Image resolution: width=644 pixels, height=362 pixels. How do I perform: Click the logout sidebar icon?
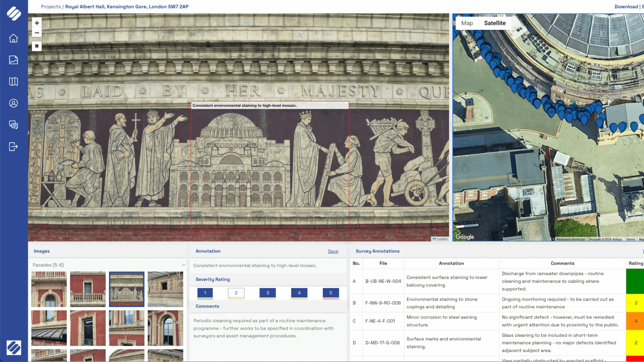click(x=13, y=146)
